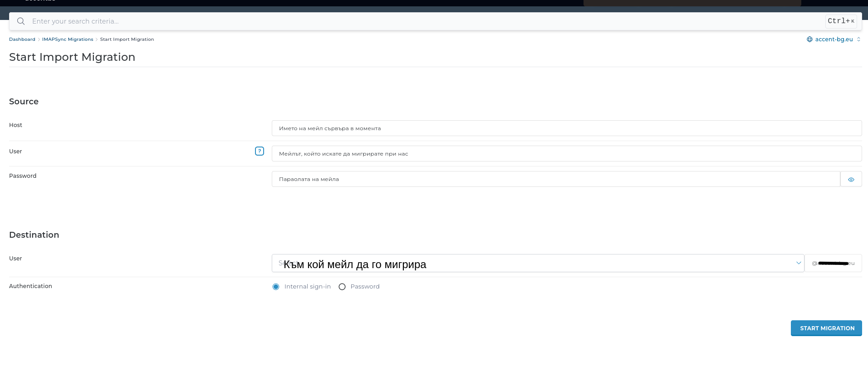This screenshot has width=868, height=367.
Task: Click the Destination section heading
Action: coord(34,235)
